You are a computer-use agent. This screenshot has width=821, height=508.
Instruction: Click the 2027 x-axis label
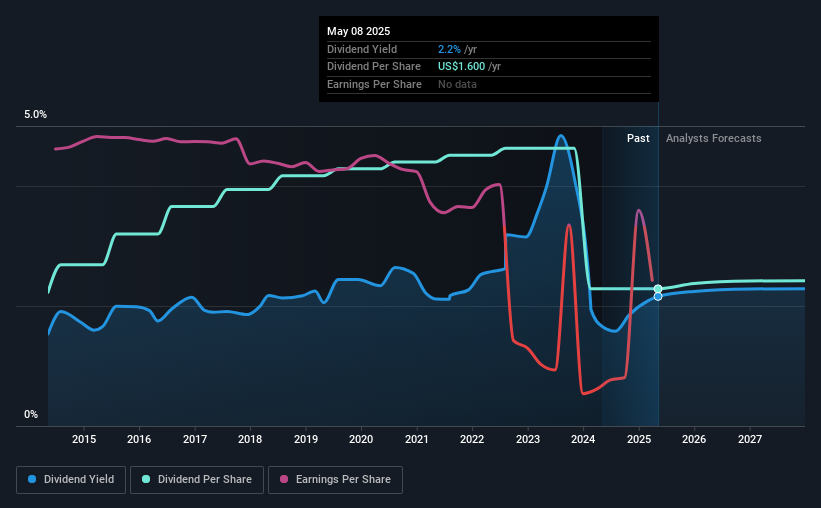[x=750, y=439]
